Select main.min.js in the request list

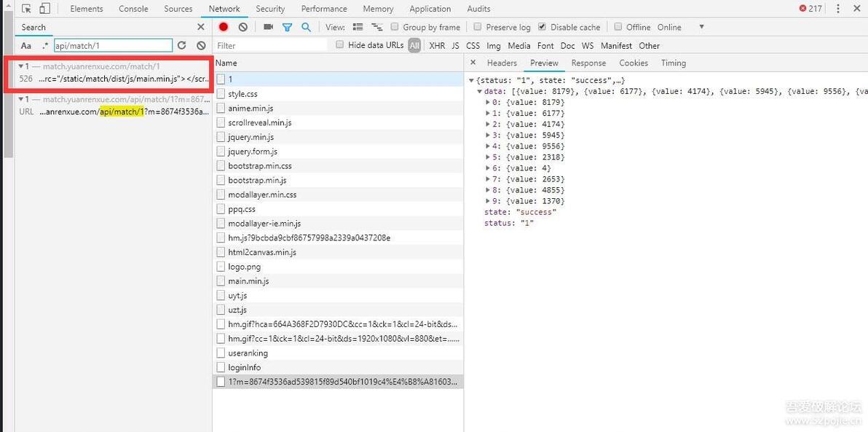pos(248,280)
